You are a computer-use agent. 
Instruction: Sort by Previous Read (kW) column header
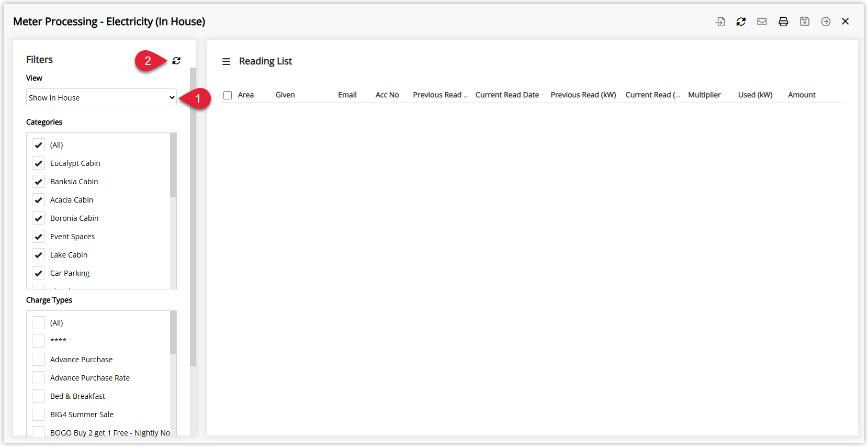[x=583, y=95]
